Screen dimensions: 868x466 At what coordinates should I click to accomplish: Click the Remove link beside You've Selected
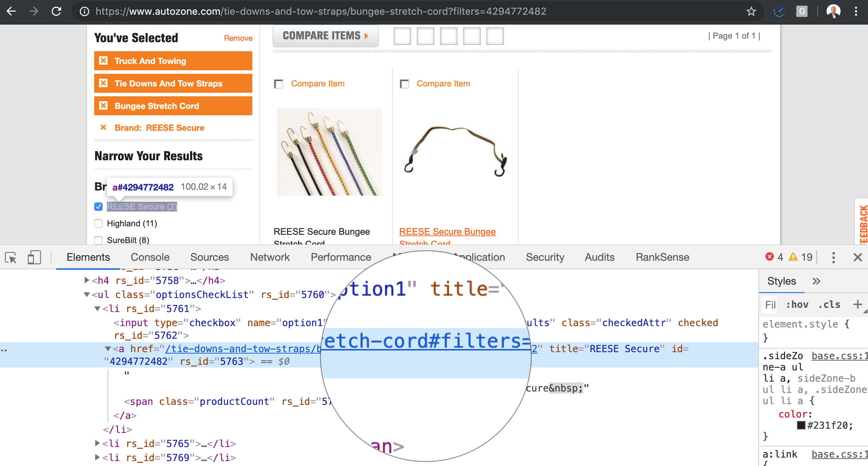click(x=238, y=38)
